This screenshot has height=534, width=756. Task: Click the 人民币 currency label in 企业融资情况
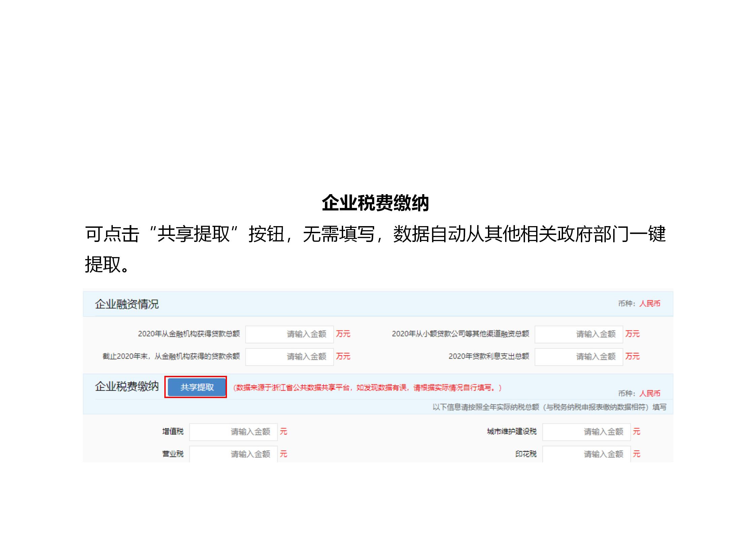pyautogui.click(x=650, y=304)
